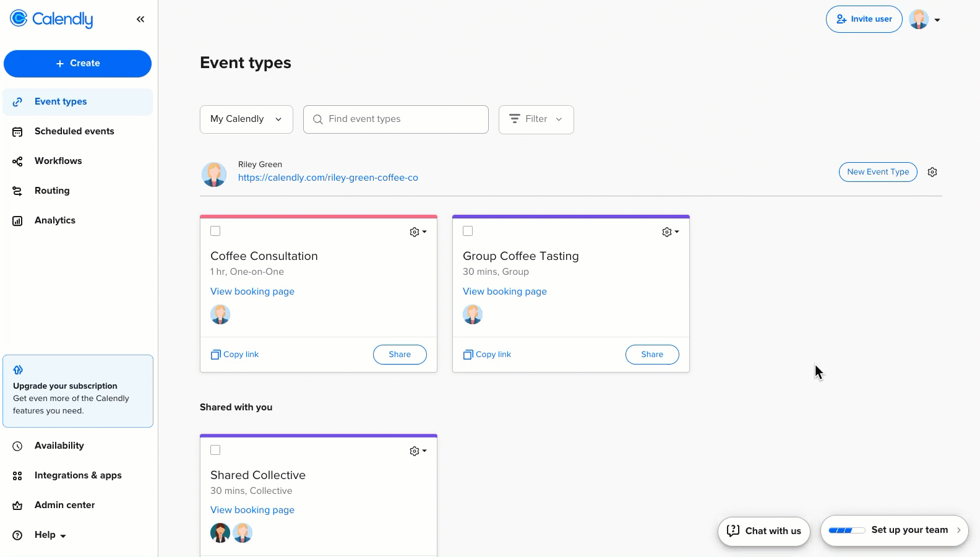Image resolution: width=980 pixels, height=557 pixels.
Task: Click the Find event types search field
Action: (x=396, y=119)
